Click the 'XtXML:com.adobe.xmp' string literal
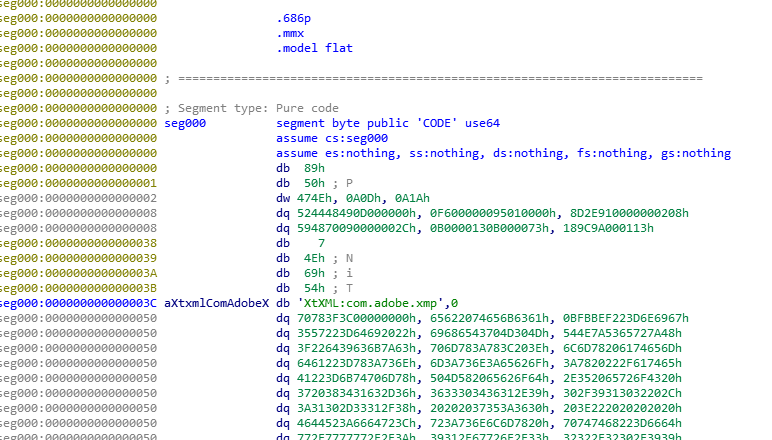The width and height of the screenshot is (772, 440). click(370, 304)
